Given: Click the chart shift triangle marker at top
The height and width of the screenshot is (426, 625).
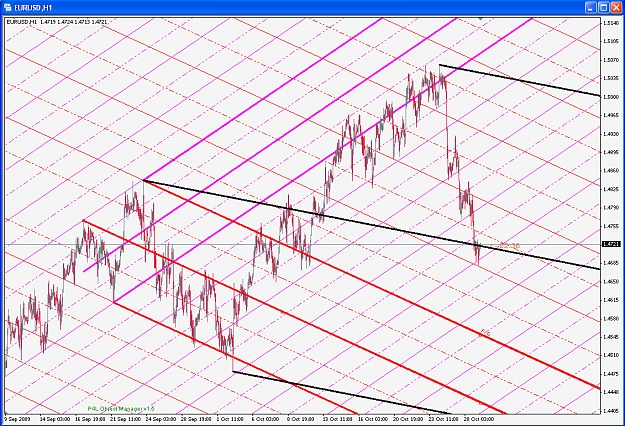Looking at the screenshot, I should click(x=481, y=18).
